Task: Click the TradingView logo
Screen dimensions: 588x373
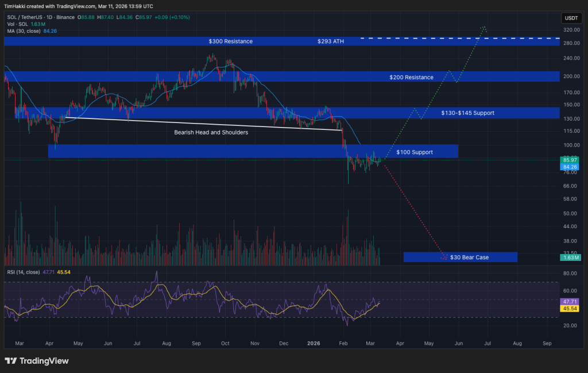Action: click(x=34, y=362)
